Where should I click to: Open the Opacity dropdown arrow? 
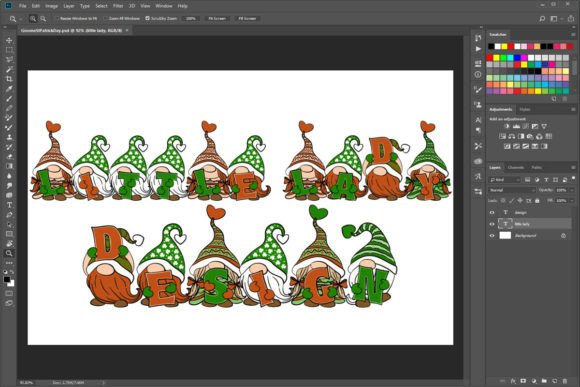pyautogui.click(x=571, y=190)
